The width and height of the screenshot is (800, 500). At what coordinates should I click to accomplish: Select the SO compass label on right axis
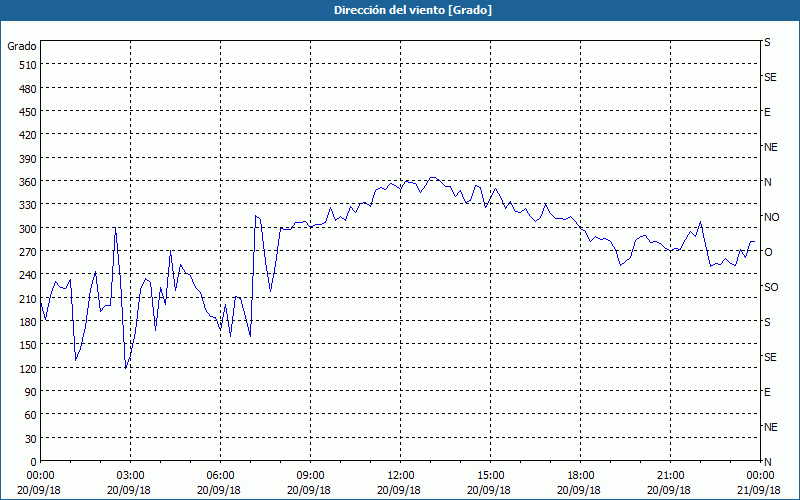pos(771,287)
